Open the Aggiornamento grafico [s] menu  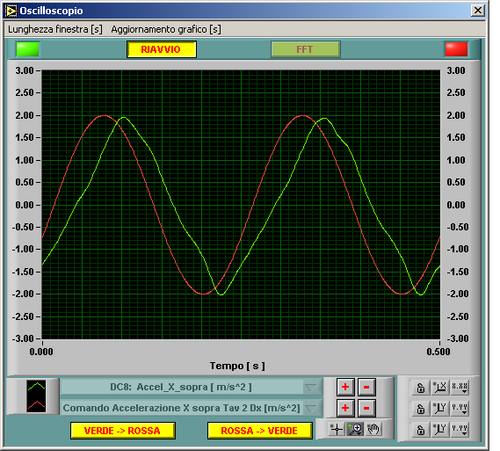[x=166, y=29]
